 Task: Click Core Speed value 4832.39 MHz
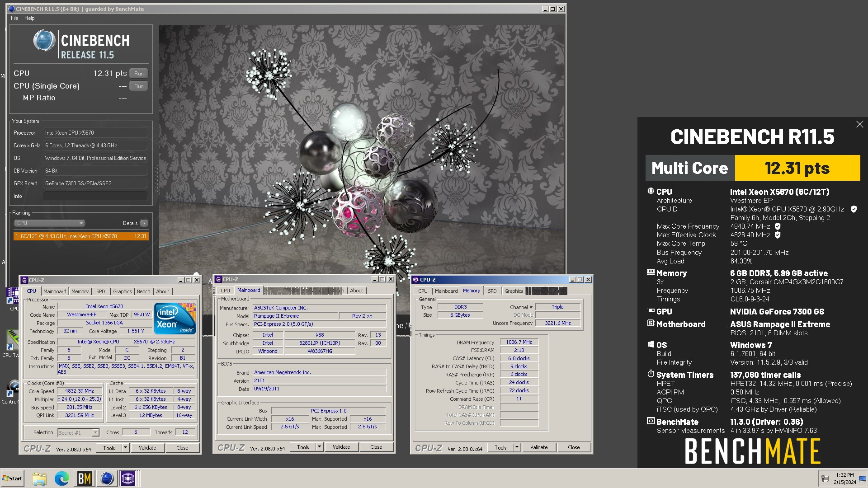[80, 391]
